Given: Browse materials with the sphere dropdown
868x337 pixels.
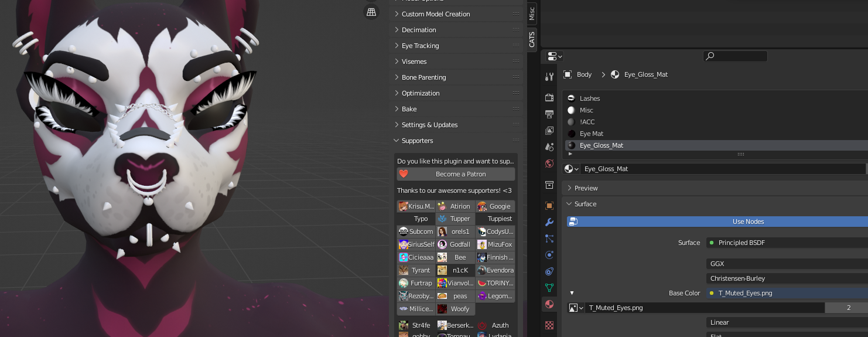Looking at the screenshot, I should pos(571,169).
